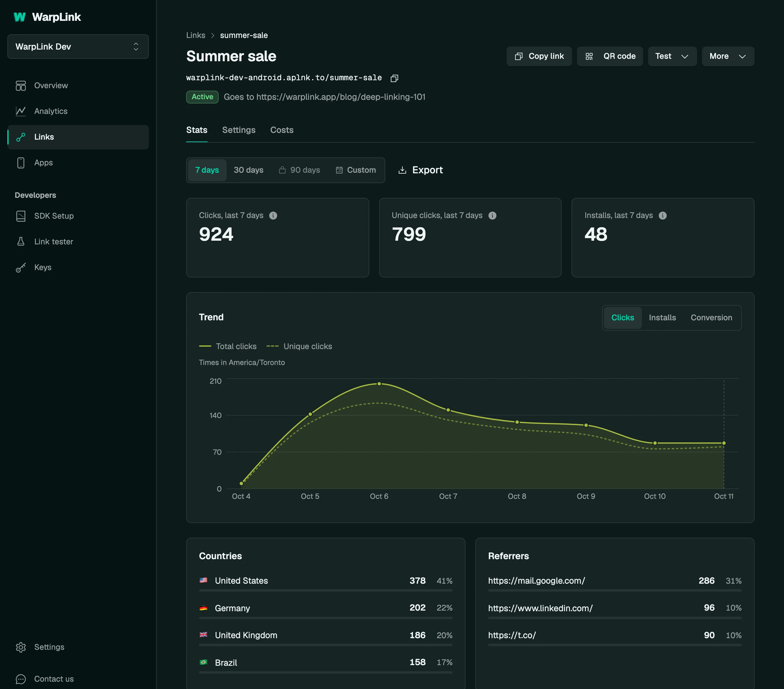
Task: Click the QR code button
Action: click(x=610, y=56)
